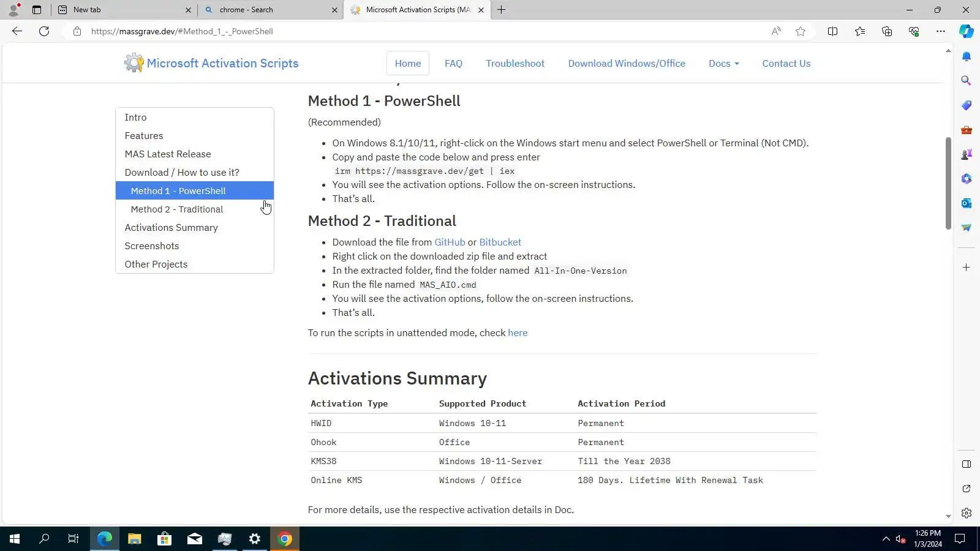Open the browser profile icon
The height and width of the screenshot is (551, 980).
[x=13, y=10]
